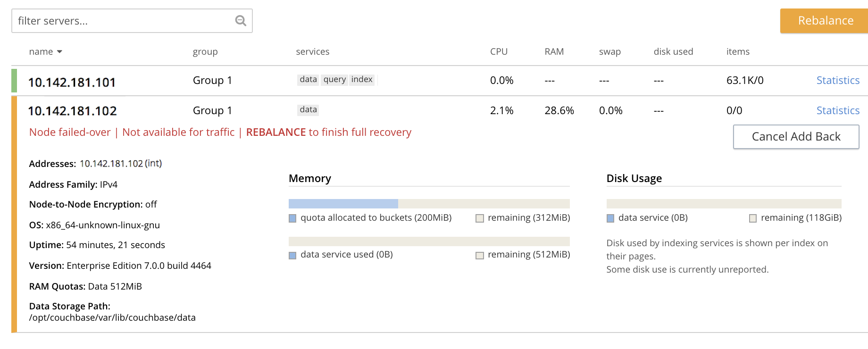Toggle the remaining (118GiB) disk legend checkbox
The image size is (868, 349).
[x=752, y=218]
